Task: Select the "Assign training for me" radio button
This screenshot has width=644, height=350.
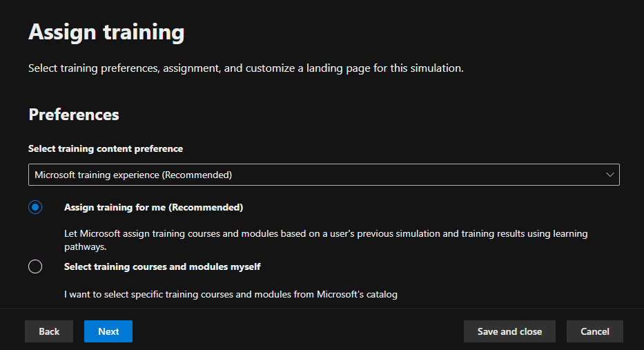Action: [x=35, y=207]
